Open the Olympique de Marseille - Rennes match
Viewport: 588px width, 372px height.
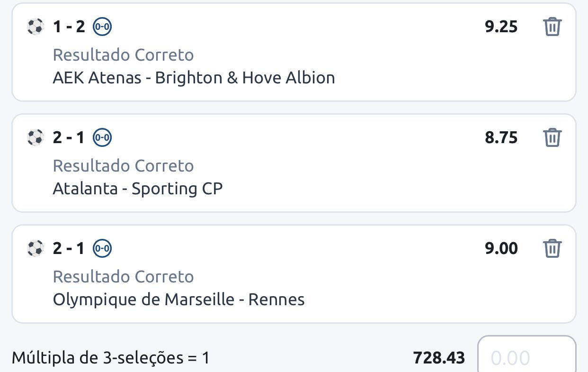179,299
